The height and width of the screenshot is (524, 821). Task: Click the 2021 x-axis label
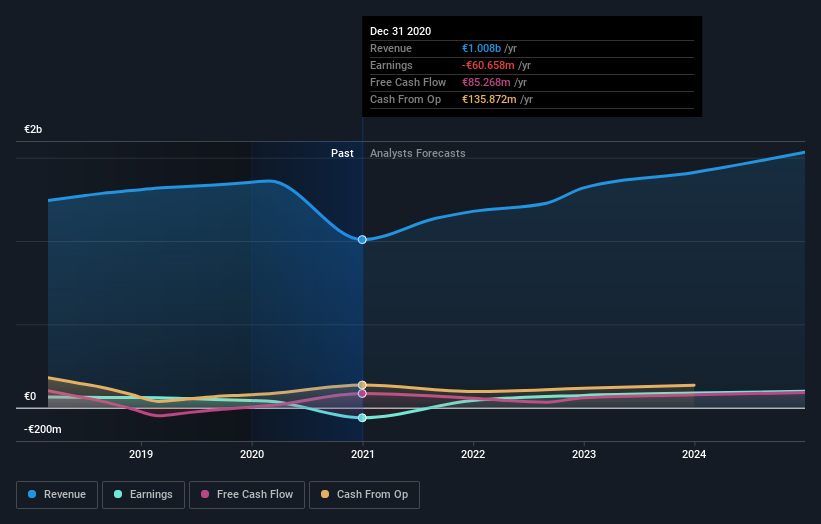[x=363, y=454]
